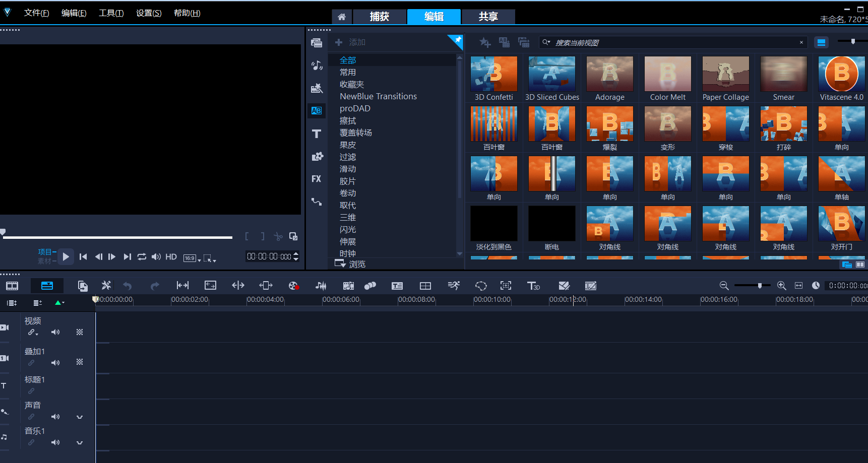Go to Home tab house icon

coord(342,17)
